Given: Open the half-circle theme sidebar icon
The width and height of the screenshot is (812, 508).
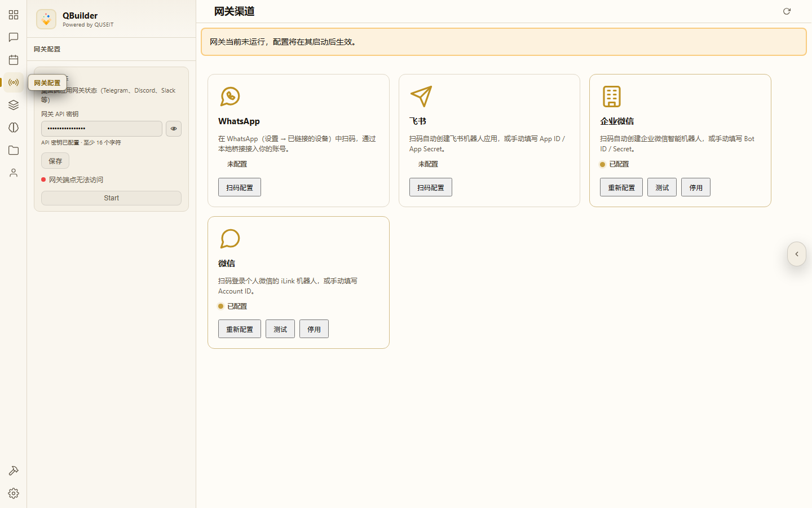Looking at the screenshot, I should coord(14,128).
